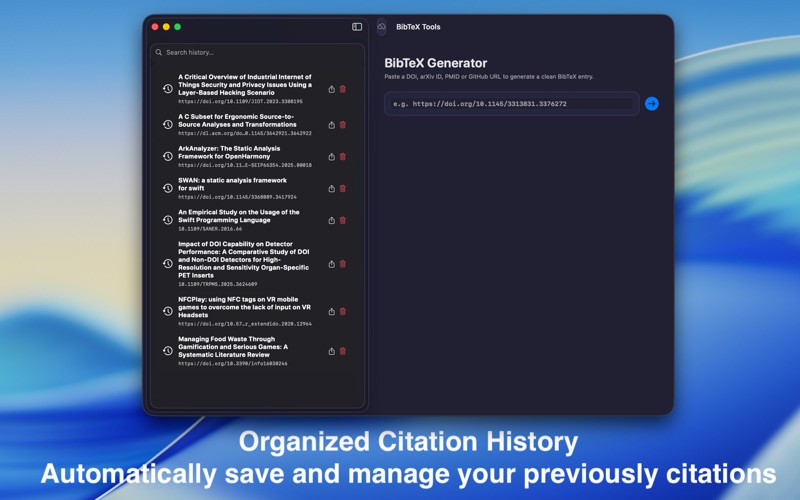Image resolution: width=800 pixels, height=500 pixels.
Task: Share the SWAN static analysis entry
Action: [x=332, y=189]
